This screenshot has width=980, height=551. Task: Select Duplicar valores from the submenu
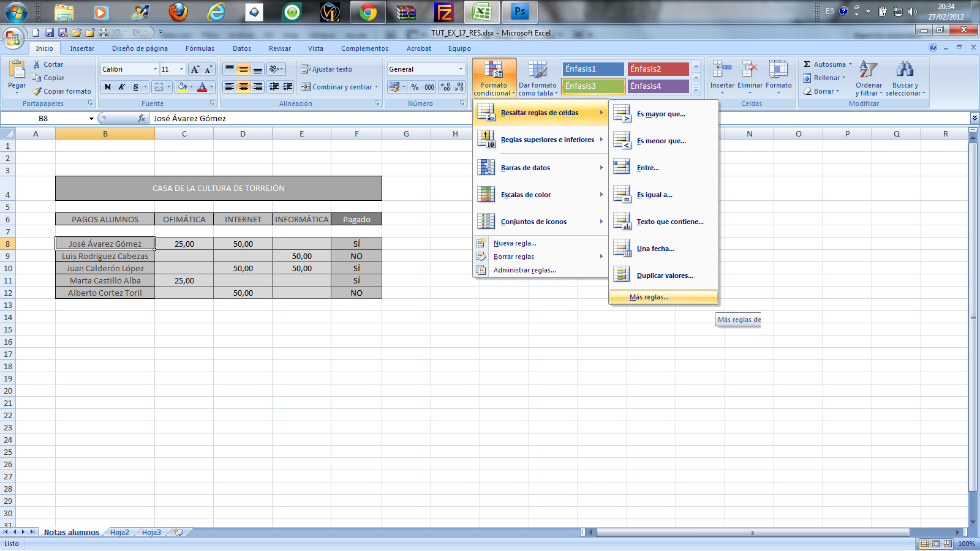[x=665, y=275]
